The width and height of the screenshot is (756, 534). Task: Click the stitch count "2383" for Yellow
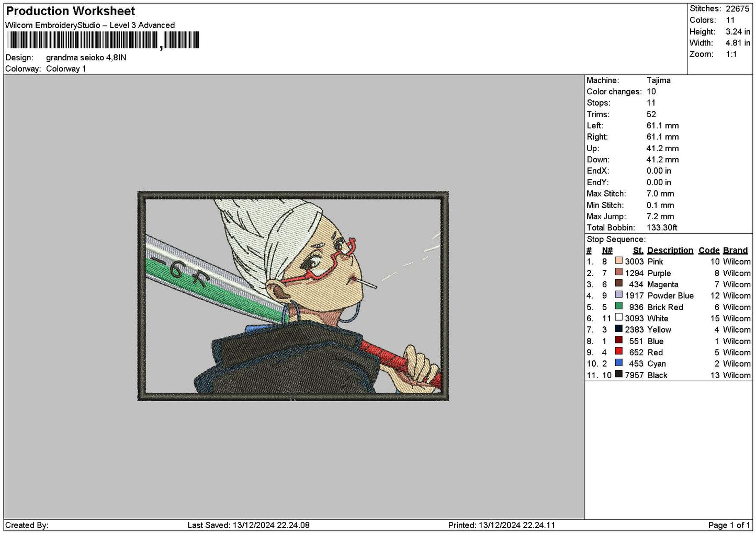tap(634, 330)
